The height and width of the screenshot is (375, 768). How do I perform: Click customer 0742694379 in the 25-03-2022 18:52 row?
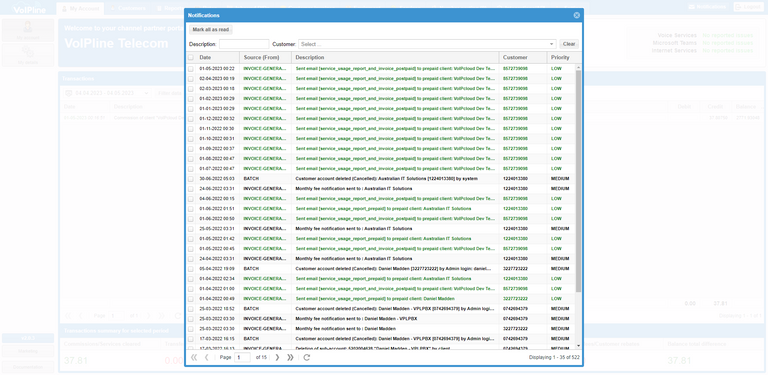pyautogui.click(x=515, y=308)
